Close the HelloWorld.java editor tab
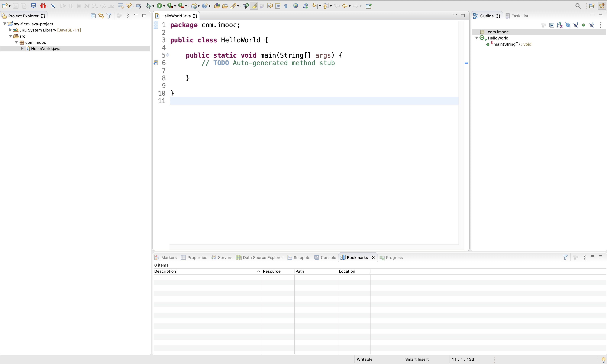 (x=195, y=16)
